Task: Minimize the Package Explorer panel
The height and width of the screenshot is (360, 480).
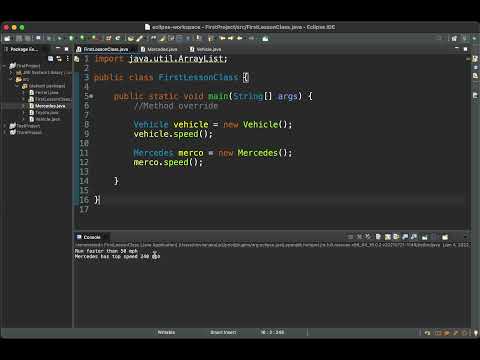Action: [58, 49]
